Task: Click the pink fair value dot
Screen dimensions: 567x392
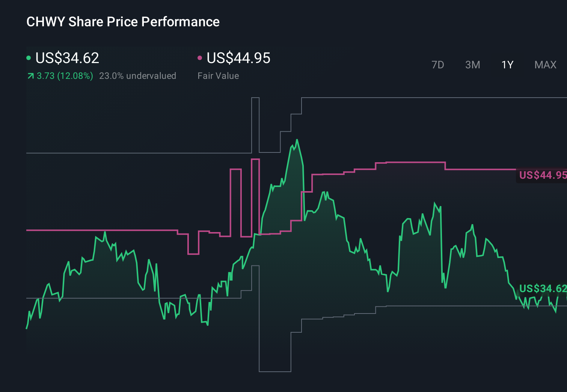Action: click(x=200, y=58)
